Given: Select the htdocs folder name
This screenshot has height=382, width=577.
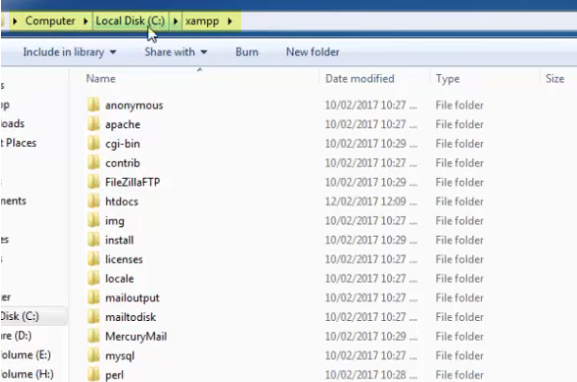Looking at the screenshot, I should click(x=121, y=201).
